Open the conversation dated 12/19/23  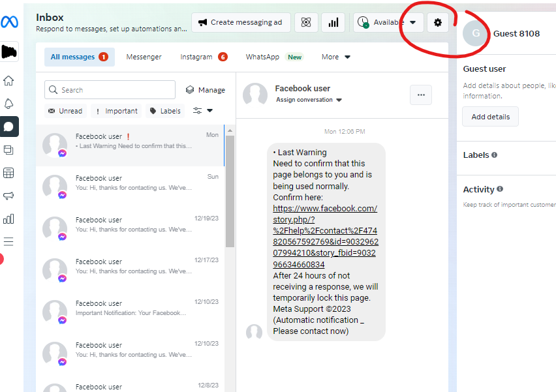point(130,228)
